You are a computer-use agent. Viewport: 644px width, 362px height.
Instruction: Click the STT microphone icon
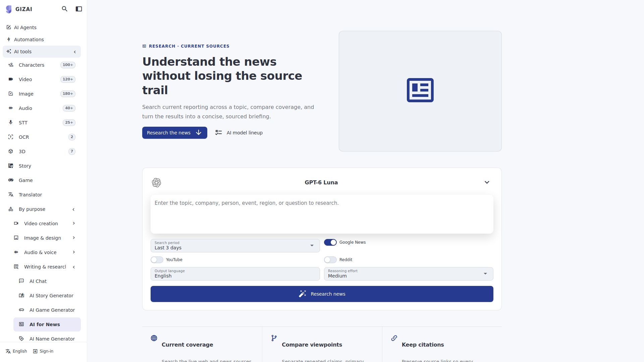click(11, 123)
